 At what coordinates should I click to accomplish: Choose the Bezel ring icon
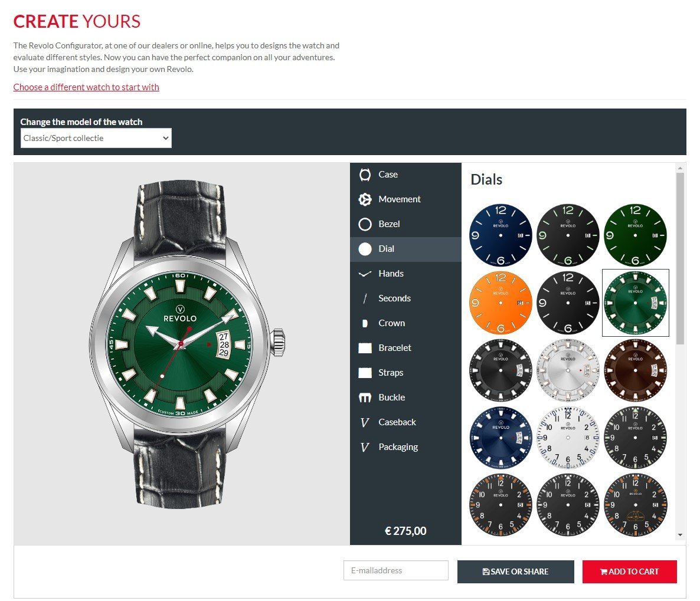point(365,224)
